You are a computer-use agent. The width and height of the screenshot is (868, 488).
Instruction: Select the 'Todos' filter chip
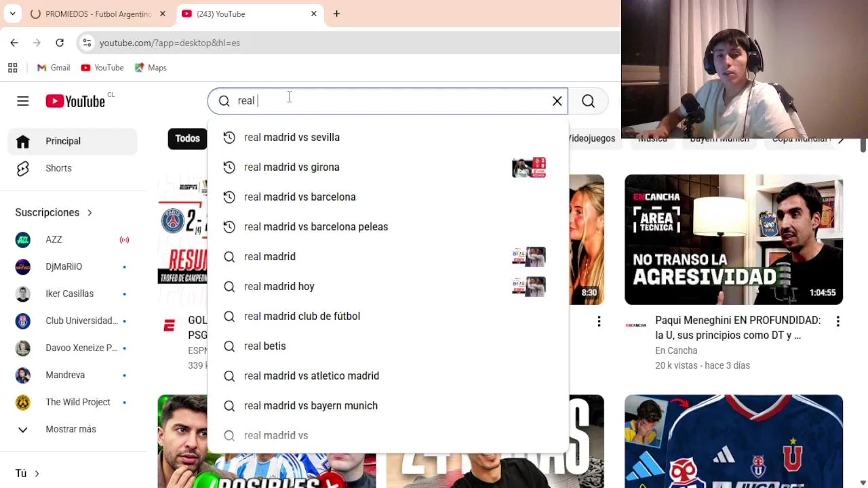click(187, 138)
